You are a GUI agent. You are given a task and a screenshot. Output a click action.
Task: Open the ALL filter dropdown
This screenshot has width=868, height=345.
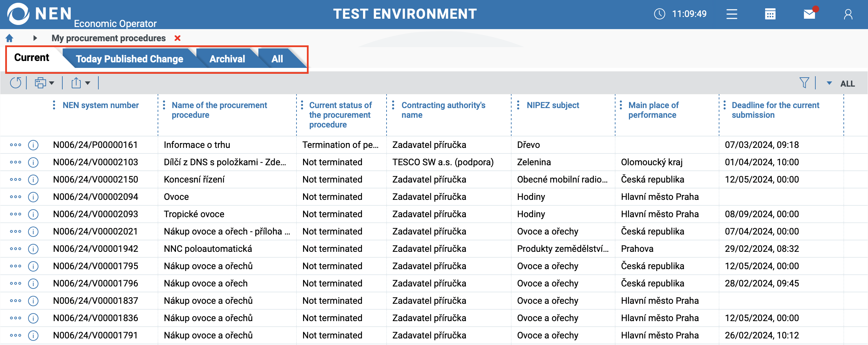click(829, 83)
